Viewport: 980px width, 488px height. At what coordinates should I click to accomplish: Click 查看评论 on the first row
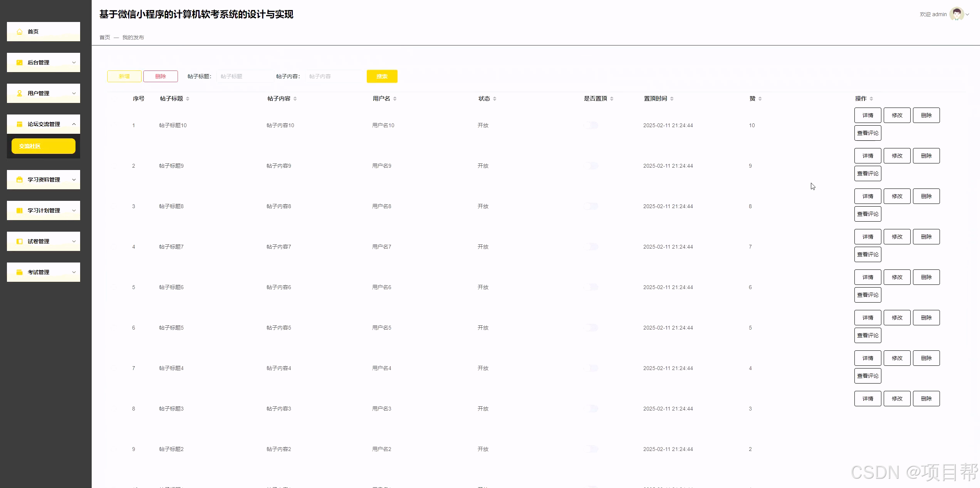tap(868, 133)
